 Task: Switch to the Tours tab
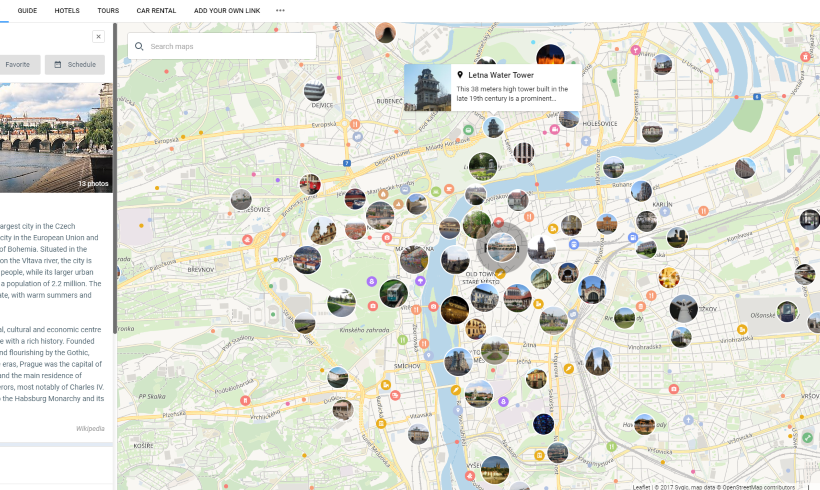click(108, 10)
